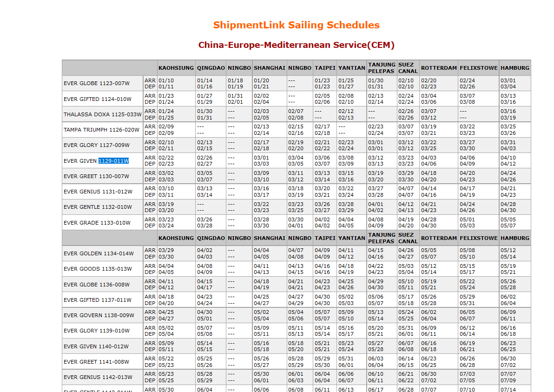This screenshot has width=554, height=392.
Task: Select vessel EVER GIFTED 1137-011W
Action: (x=98, y=300)
